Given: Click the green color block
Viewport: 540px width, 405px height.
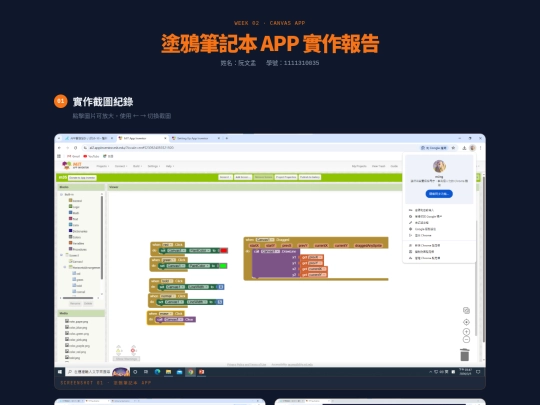Looking at the screenshot, I should [x=223, y=266].
